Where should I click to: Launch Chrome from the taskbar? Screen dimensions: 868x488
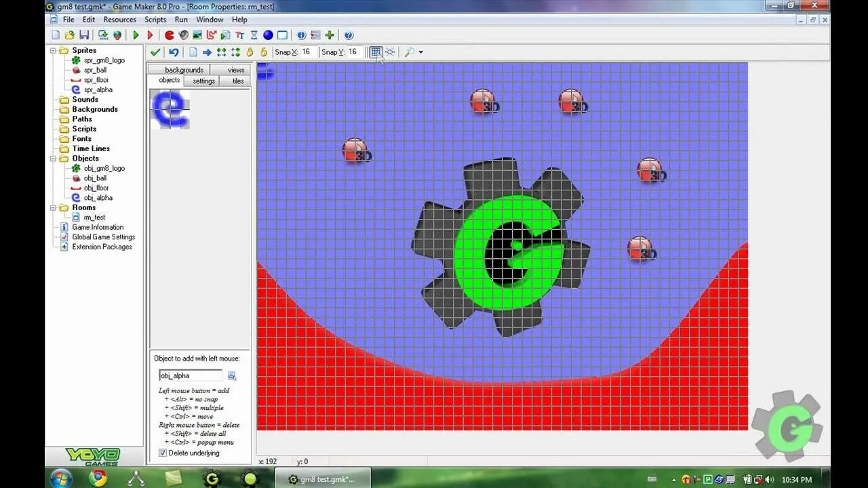click(x=98, y=479)
